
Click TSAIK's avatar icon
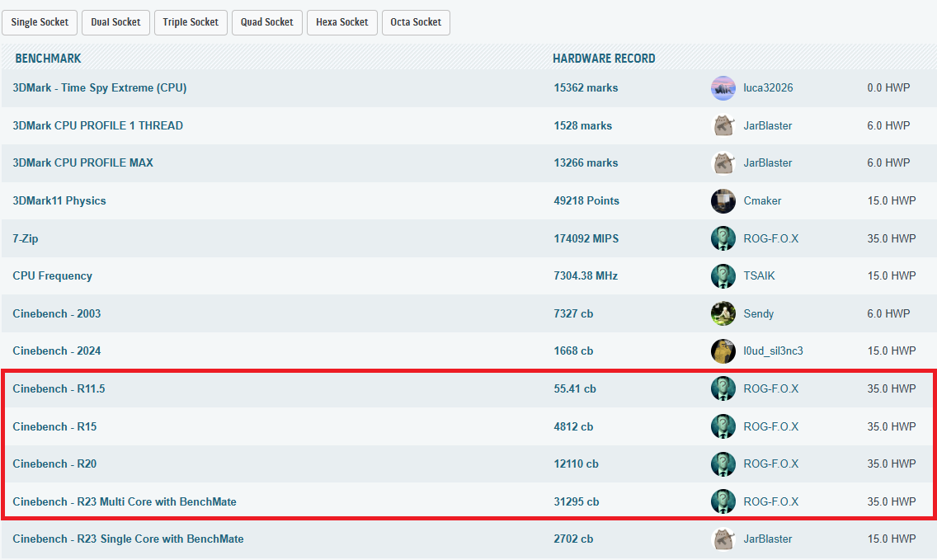click(723, 276)
